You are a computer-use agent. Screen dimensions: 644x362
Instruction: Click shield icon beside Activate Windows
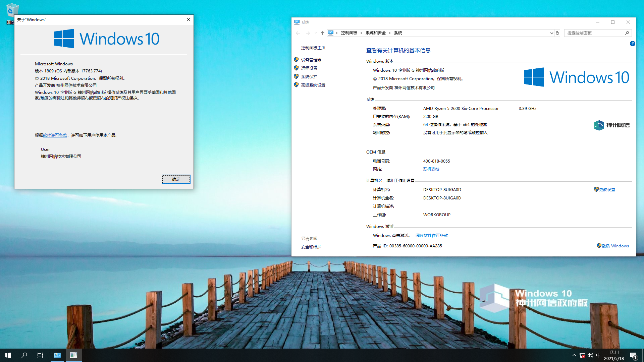[x=599, y=246]
